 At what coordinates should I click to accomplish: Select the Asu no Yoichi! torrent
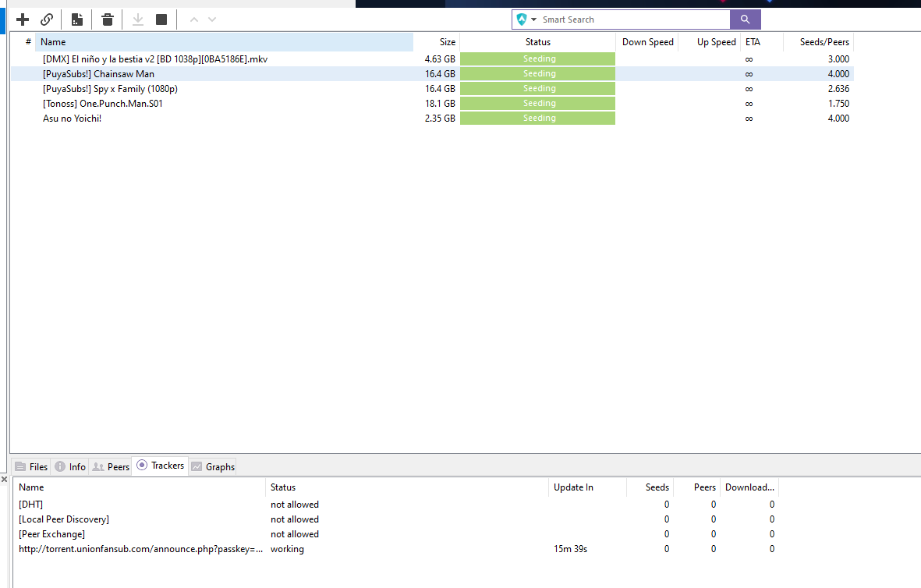point(432,118)
